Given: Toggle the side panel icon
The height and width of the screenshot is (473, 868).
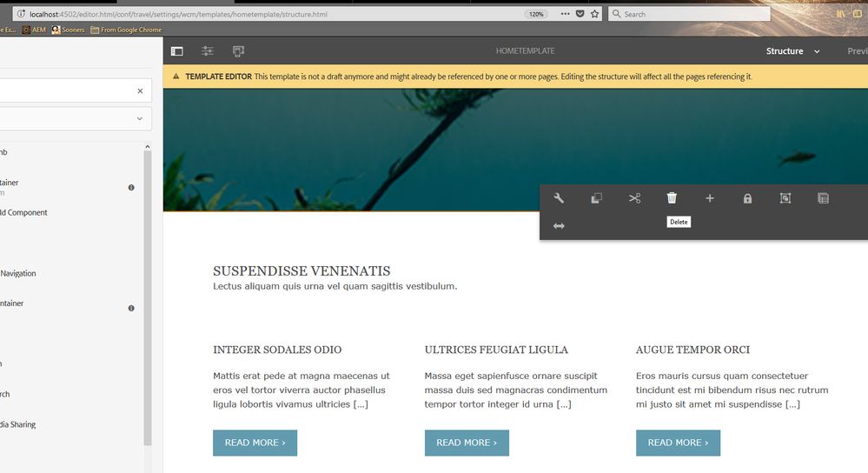Looking at the screenshot, I should pyautogui.click(x=176, y=51).
